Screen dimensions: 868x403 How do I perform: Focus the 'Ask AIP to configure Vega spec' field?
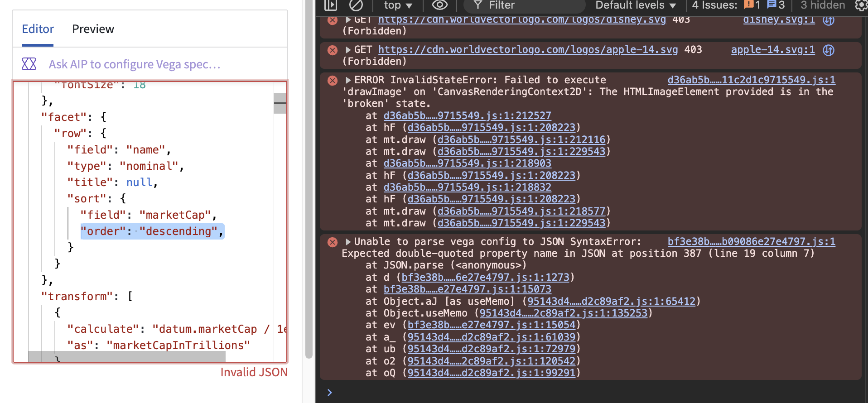point(135,64)
